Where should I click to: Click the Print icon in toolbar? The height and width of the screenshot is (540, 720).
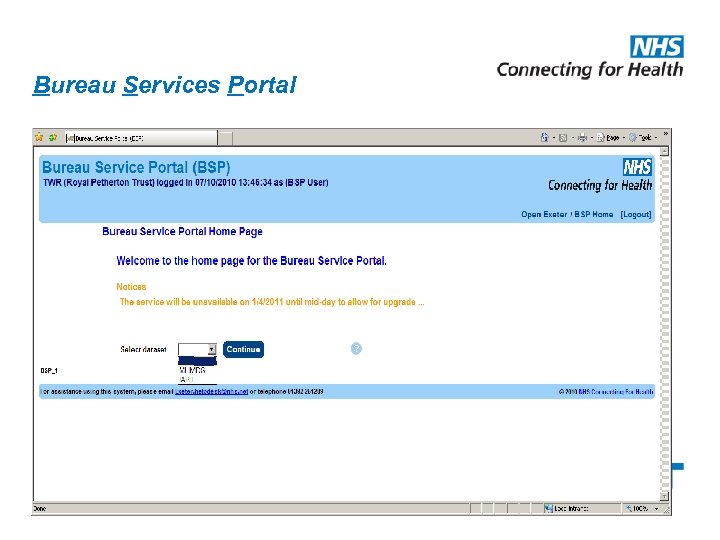582,137
